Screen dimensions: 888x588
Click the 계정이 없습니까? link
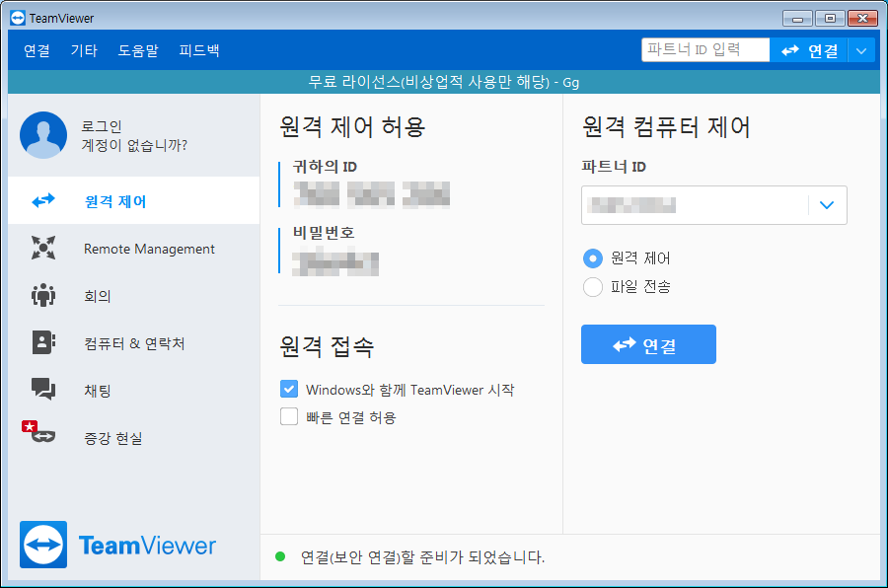[x=134, y=146]
